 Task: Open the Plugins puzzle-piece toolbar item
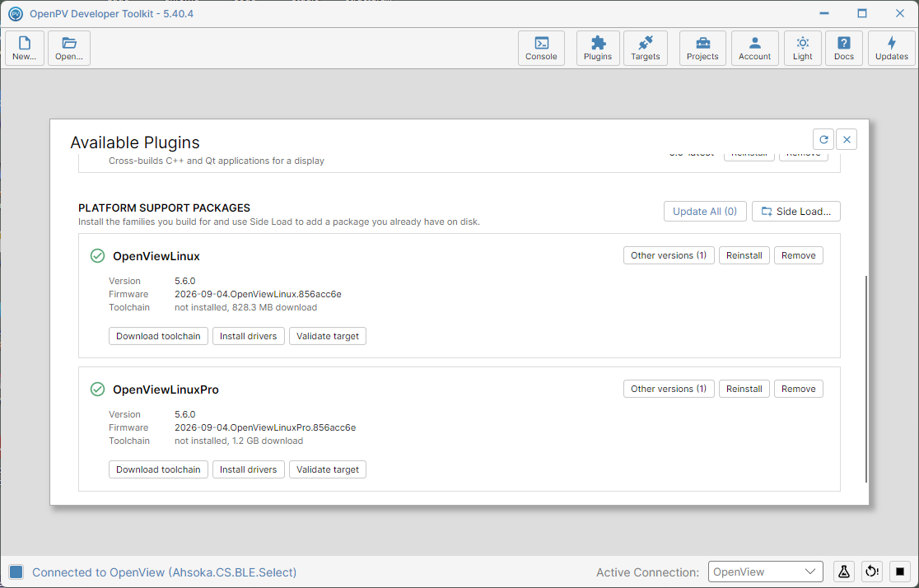pos(598,48)
